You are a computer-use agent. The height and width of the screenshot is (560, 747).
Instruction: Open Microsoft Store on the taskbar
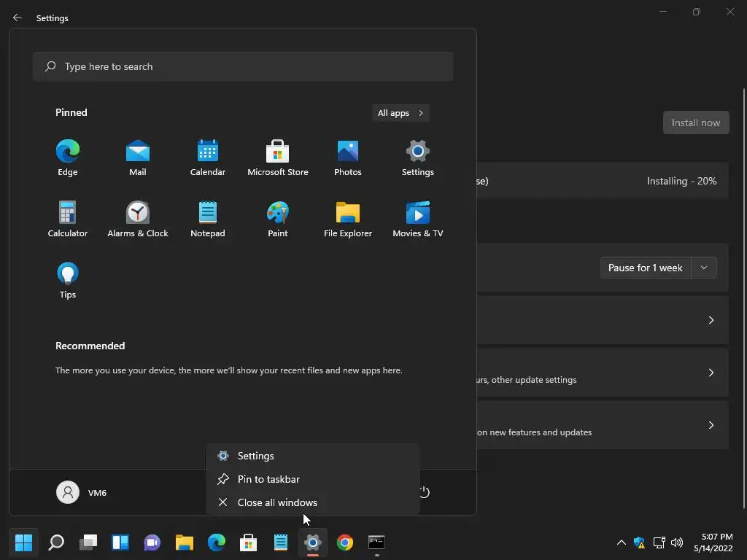point(248,542)
